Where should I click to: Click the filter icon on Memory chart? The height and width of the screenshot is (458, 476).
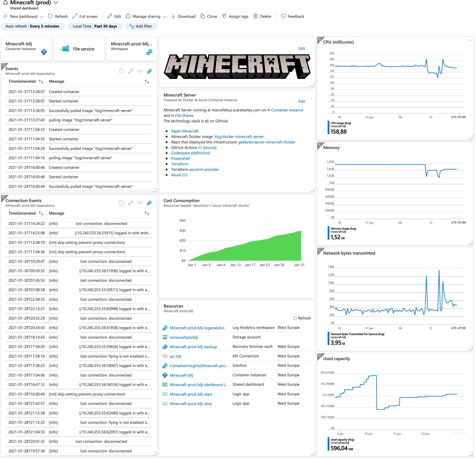(x=320, y=145)
